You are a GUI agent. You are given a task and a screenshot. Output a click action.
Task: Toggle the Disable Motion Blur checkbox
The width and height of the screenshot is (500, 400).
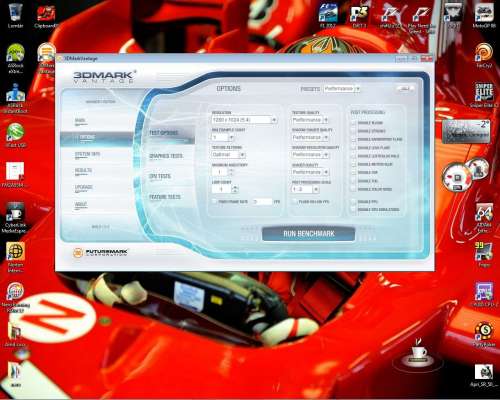click(x=353, y=164)
